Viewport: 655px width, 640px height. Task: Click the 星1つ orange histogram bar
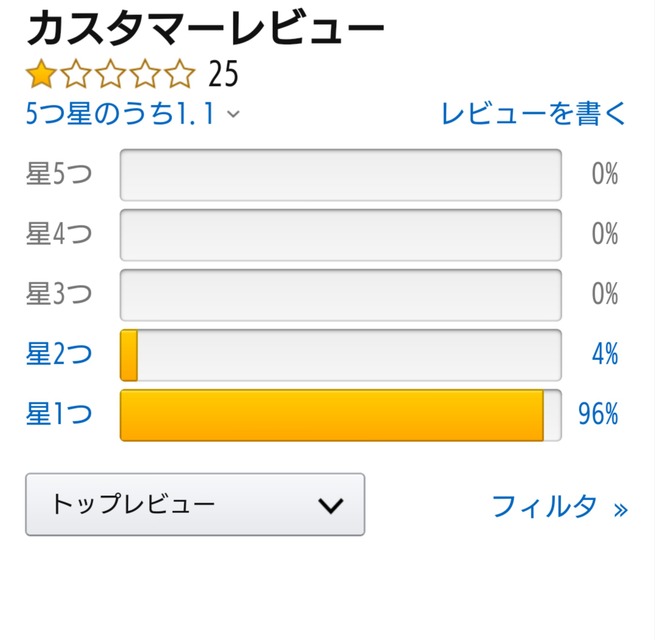[x=331, y=415]
